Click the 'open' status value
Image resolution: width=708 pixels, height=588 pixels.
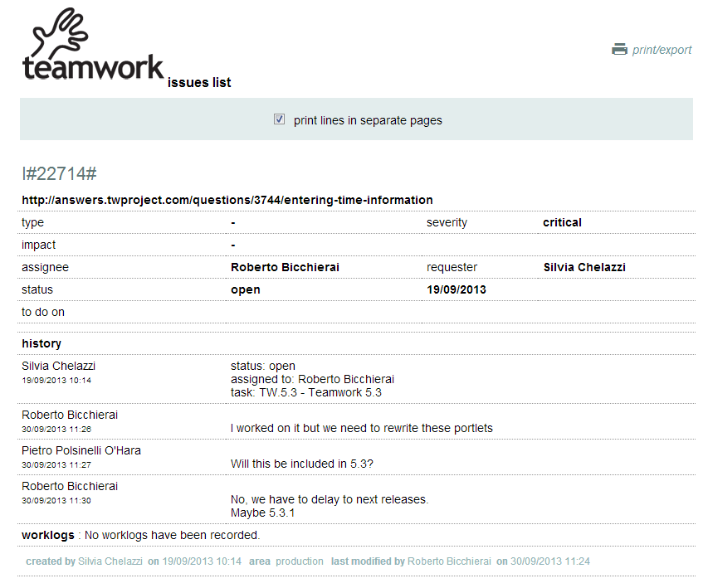click(245, 289)
